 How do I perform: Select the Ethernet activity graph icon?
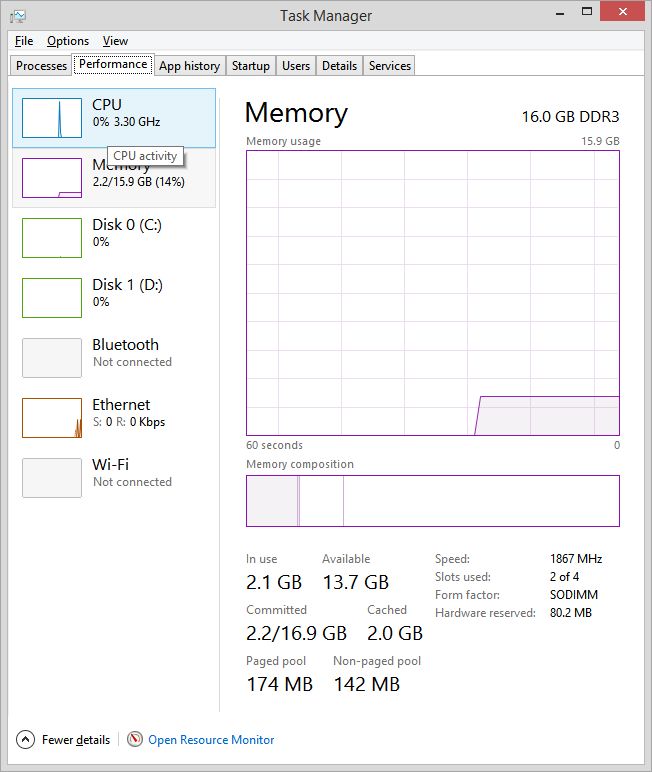[52, 418]
